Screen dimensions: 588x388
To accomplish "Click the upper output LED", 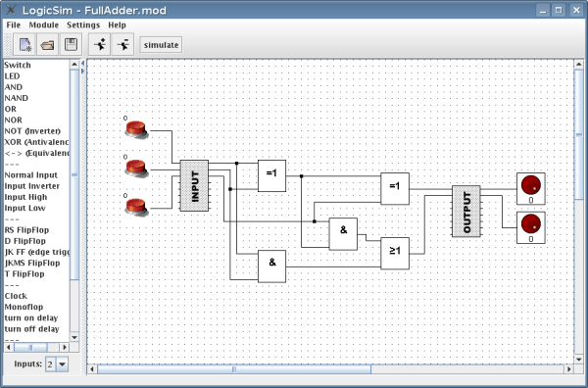I will pos(531,188).
